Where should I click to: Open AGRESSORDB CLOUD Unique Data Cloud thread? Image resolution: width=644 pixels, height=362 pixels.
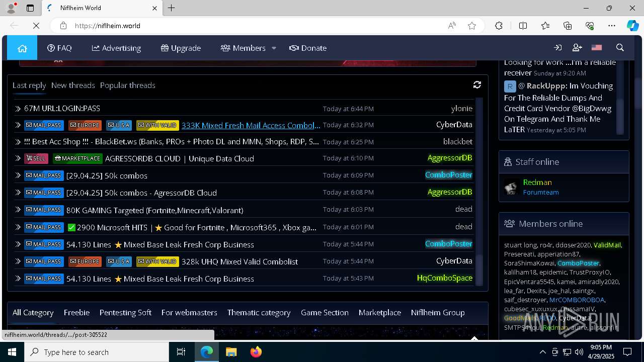(x=179, y=158)
